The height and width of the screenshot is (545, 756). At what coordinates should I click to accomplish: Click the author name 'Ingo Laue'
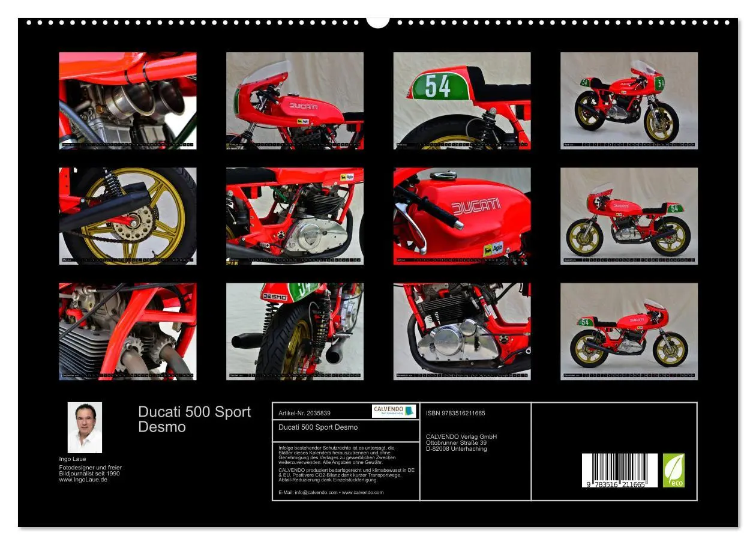(x=73, y=459)
